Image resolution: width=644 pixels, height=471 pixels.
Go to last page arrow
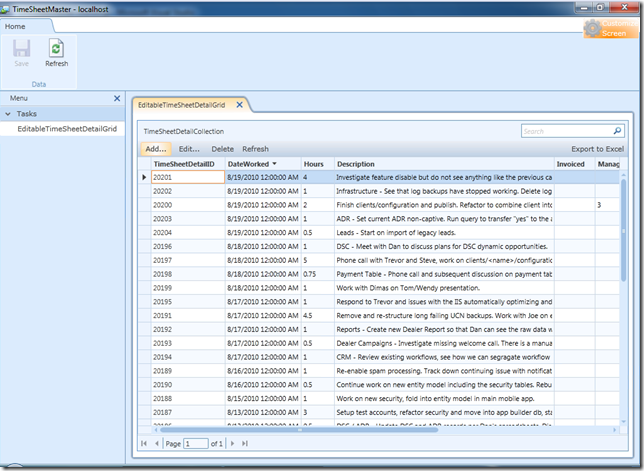[x=245, y=443]
